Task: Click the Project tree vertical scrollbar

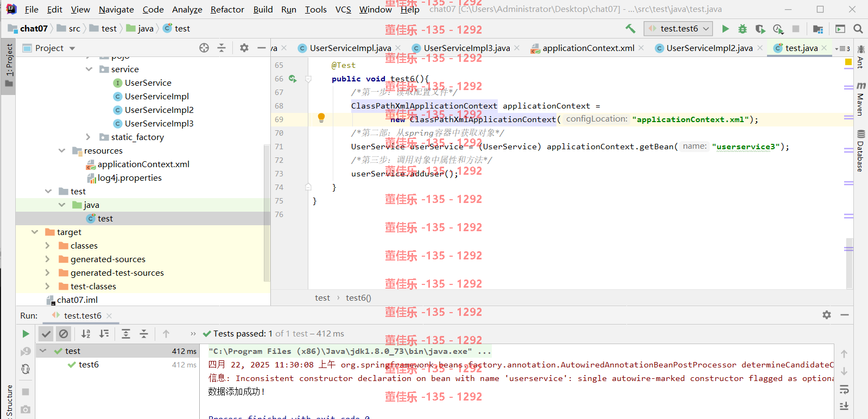Action: [x=267, y=213]
